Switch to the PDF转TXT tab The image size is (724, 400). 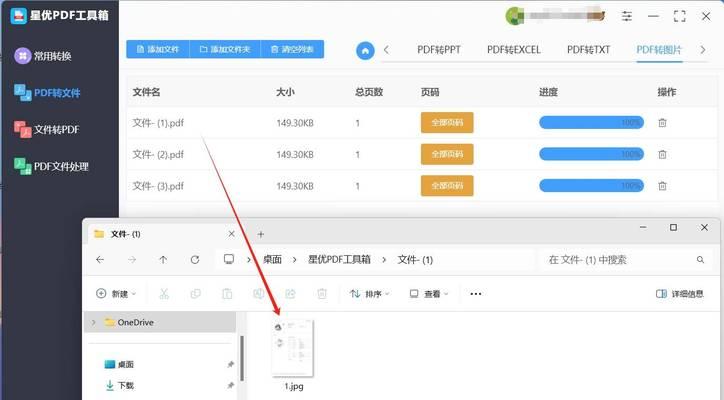pyautogui.click(x=588, y=50)
